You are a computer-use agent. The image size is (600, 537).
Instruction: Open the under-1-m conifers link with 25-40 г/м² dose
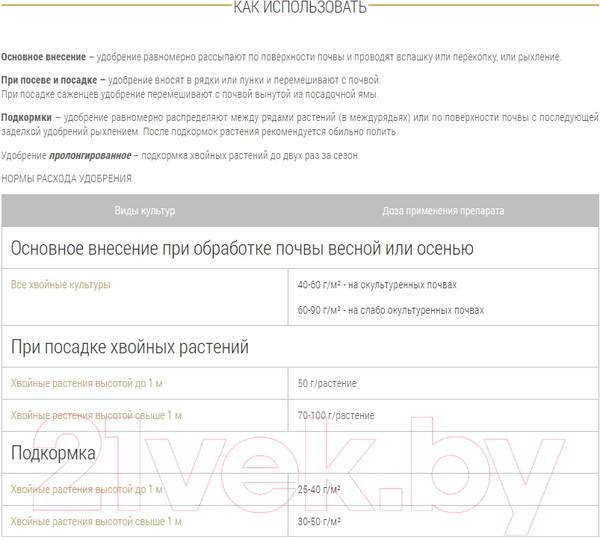click(86, 489)
